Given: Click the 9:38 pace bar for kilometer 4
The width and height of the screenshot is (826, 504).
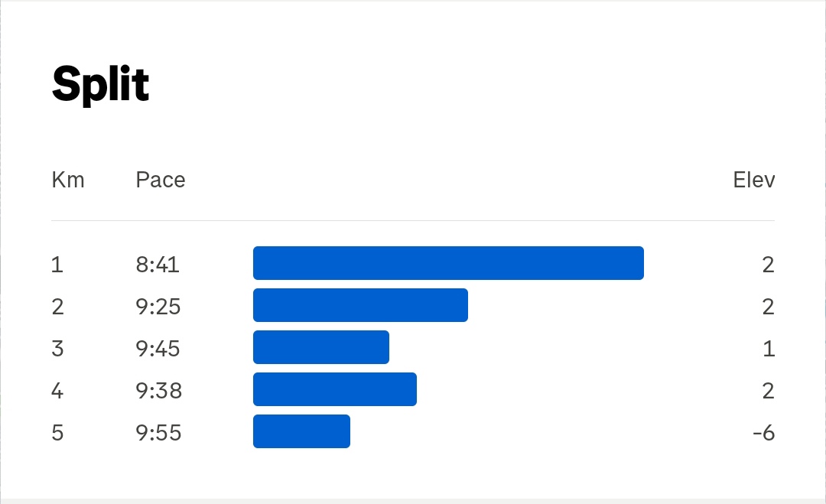Looking at the screenshot, I should (334, 389).
